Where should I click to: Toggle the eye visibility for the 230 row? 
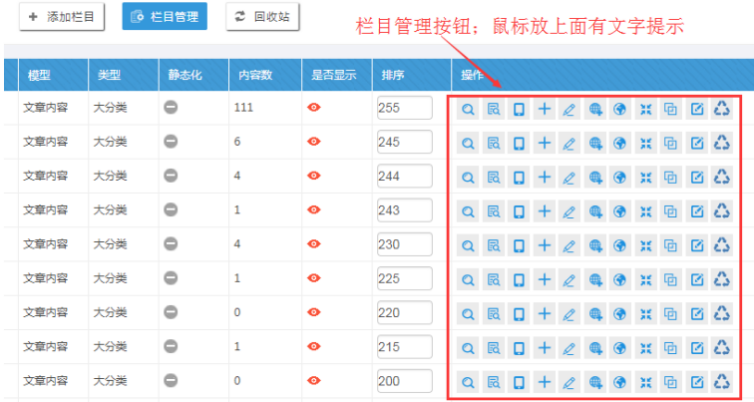tap(313, 244)
